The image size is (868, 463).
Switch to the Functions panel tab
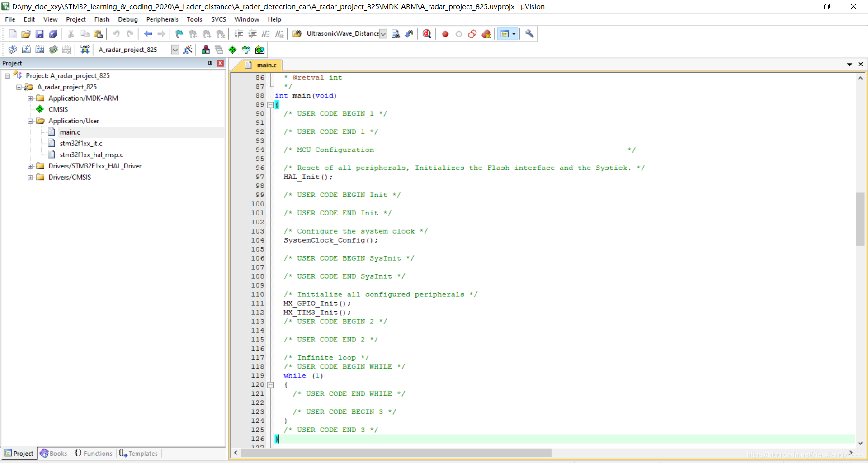[94, 453]
